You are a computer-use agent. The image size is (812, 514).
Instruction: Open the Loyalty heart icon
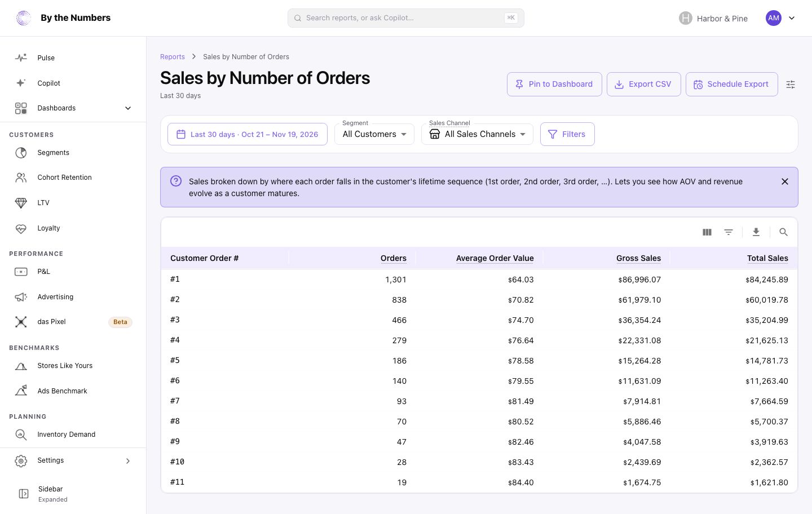[21, 228]
